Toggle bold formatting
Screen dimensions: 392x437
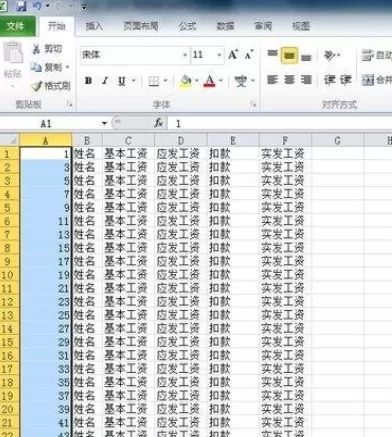pyautogui.click(x=88, y=81)
